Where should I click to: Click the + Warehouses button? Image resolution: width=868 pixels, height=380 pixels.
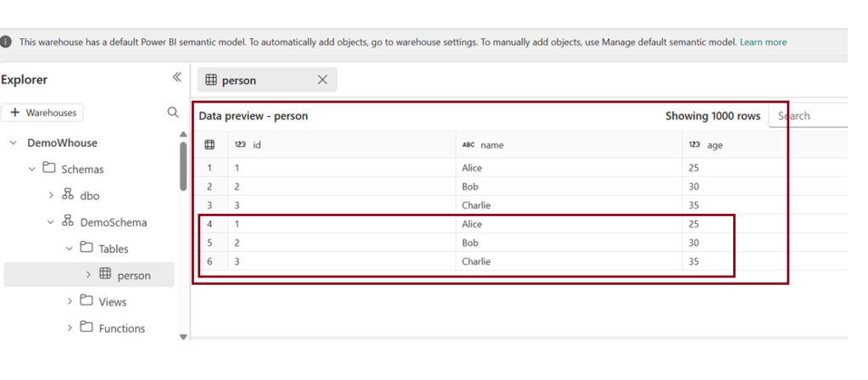[42, 112]
